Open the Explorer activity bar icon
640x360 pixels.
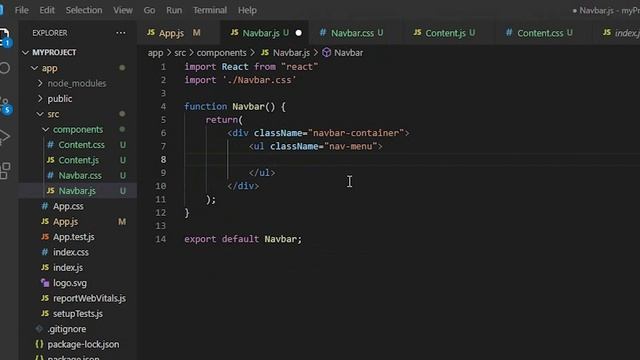click(x=4, y=36)
